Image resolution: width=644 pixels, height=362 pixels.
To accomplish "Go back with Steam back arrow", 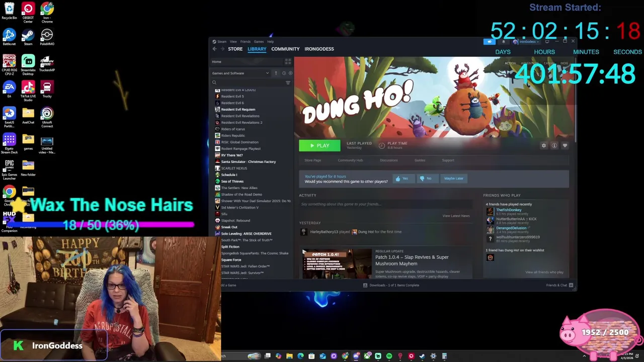I will tap(214, 49).
